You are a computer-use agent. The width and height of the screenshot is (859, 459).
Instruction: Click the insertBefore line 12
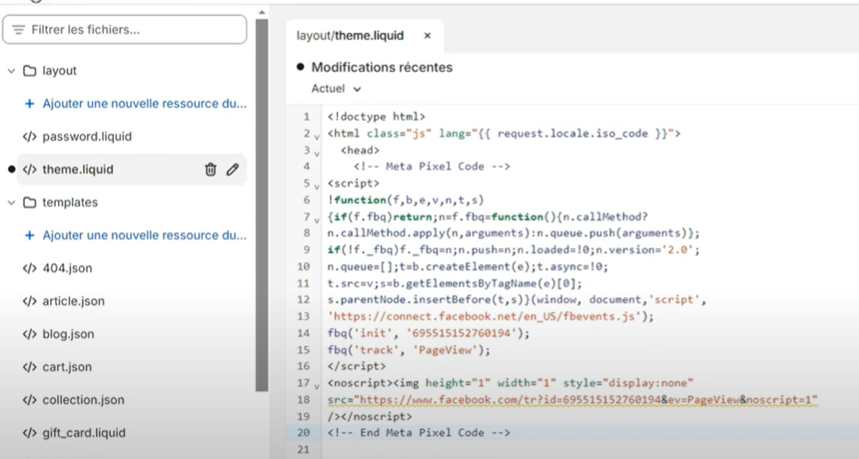coord(517,300)
